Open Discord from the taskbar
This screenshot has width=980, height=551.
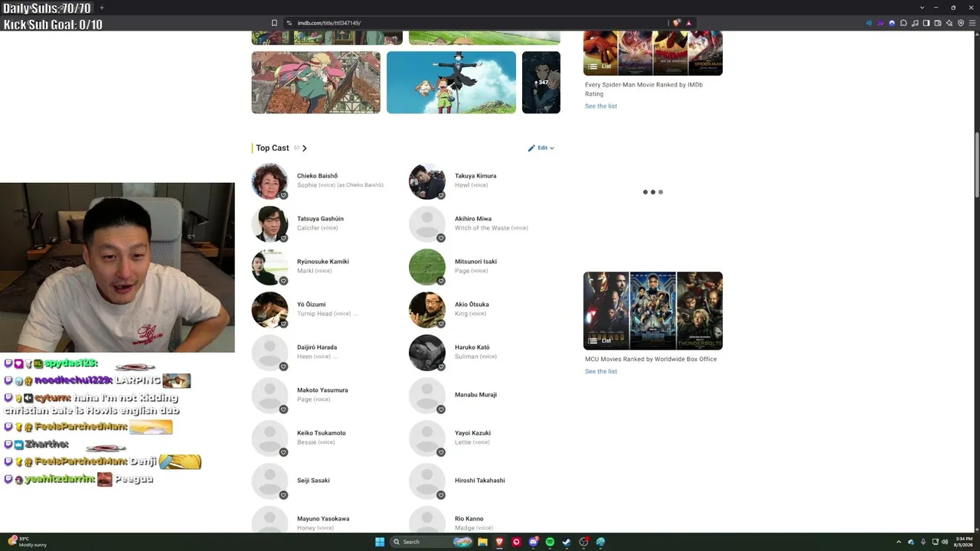click(x=533, y=542)
